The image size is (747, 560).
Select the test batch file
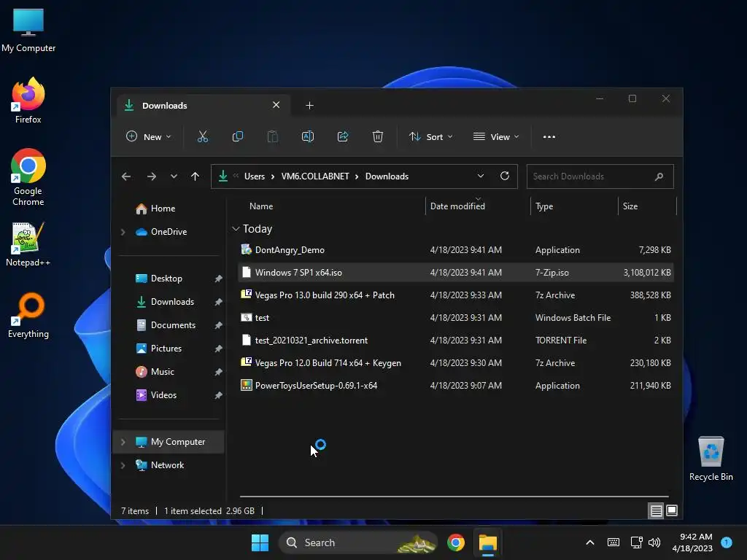pos(455,318)
